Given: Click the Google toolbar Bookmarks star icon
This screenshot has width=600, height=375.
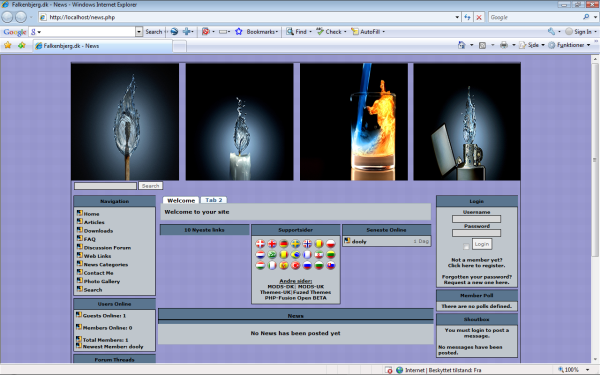Looking at the screenshot, I should [x=239, y=31].
